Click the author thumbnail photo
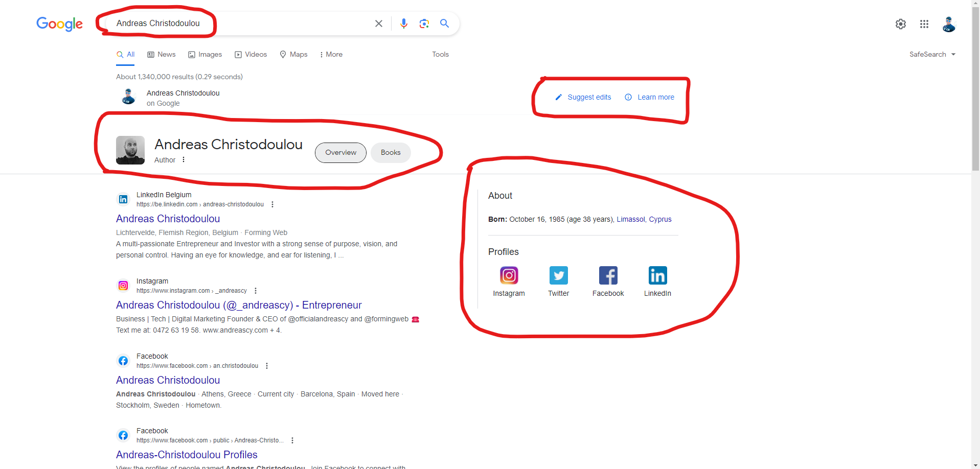This screenshot has width=980, height=469. [130, 150]
